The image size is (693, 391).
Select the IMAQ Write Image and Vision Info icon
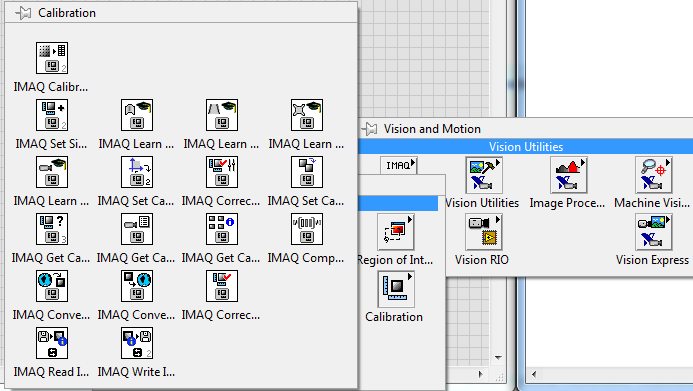[137, 343]
